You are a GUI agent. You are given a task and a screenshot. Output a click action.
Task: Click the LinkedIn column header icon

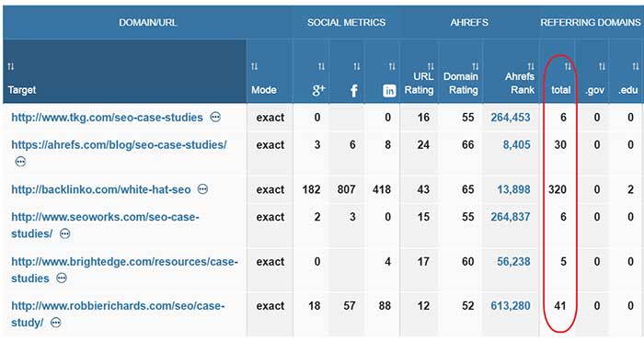[389, 91]
